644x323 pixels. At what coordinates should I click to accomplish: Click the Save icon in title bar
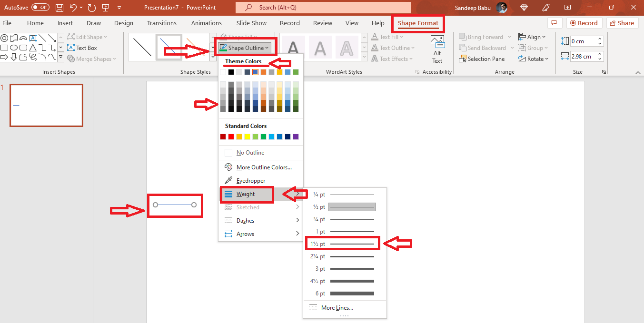click(x=59, y=8)
